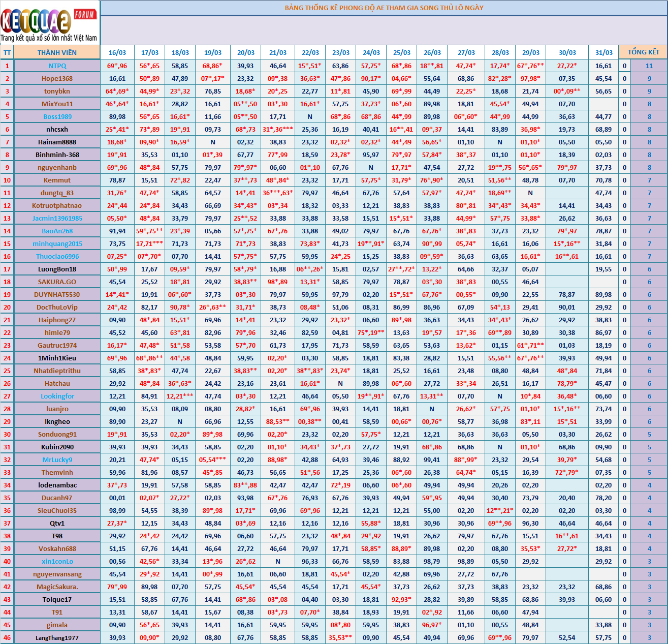The height and width of the screenshot is (644, 668).
Task: Click member name 'Hatchau'
Action: [x=57, y=383]
